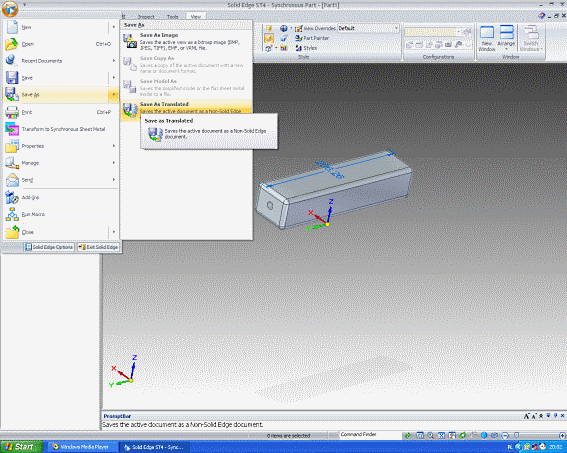Expand the New submenu arrow
Image resolution: width=567 pixels, height=453 pixels.
tap(114, 27)
